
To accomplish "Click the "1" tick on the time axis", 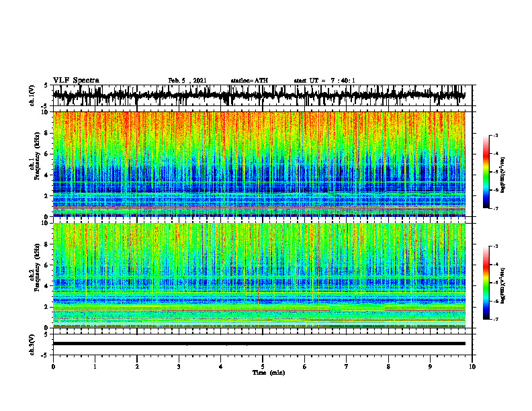I will (x=95, y=367).
